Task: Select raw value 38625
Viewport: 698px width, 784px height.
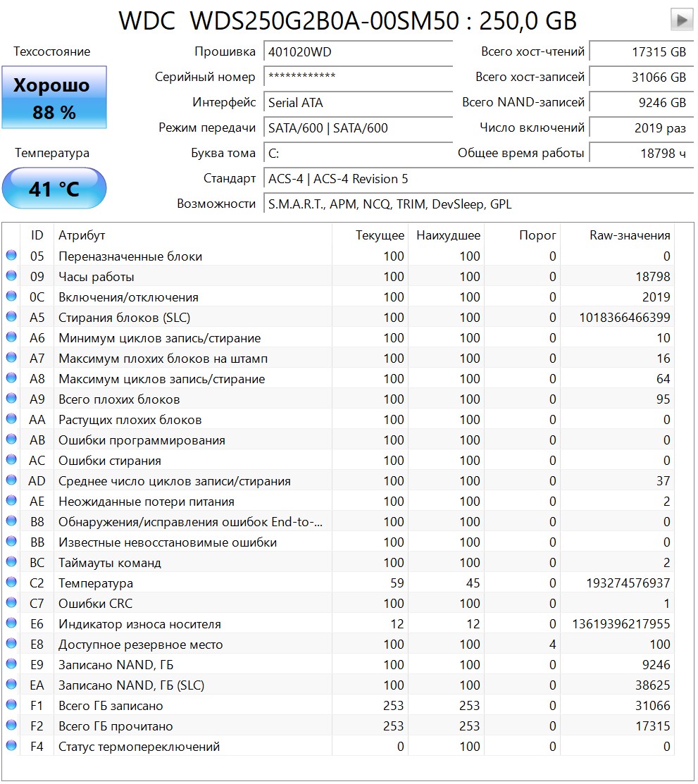Action: click(652, 685)
